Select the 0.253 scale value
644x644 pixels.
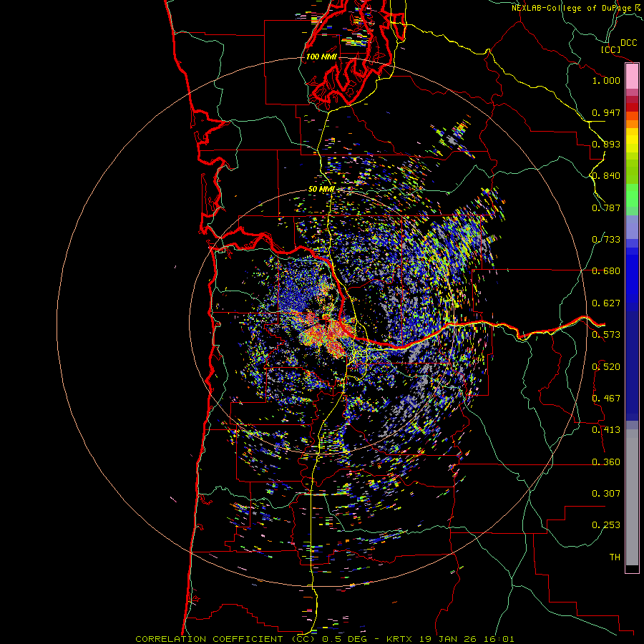point(606,525)
